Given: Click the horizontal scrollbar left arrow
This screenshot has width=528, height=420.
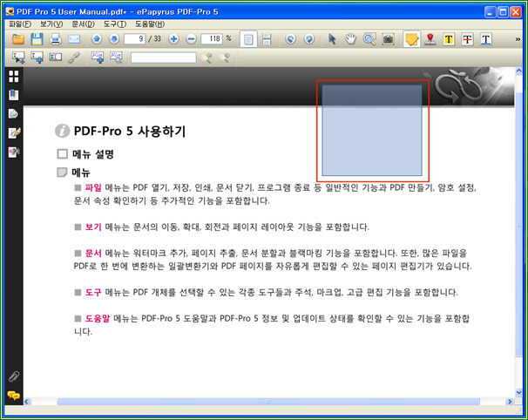Looking at the screenshot, I should coord(27,402).
